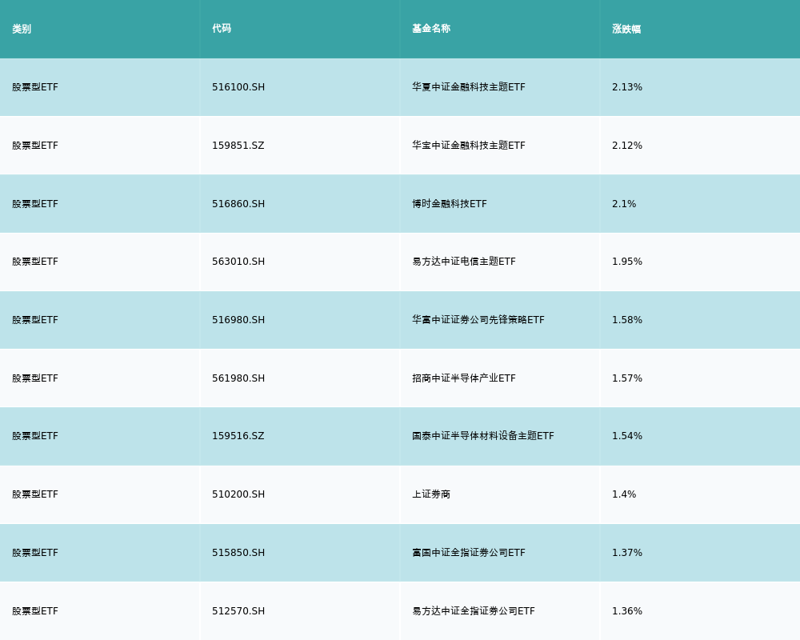Select fund code 510200.SH
Viewport: 800px width, 640px height.
(238, 494)
